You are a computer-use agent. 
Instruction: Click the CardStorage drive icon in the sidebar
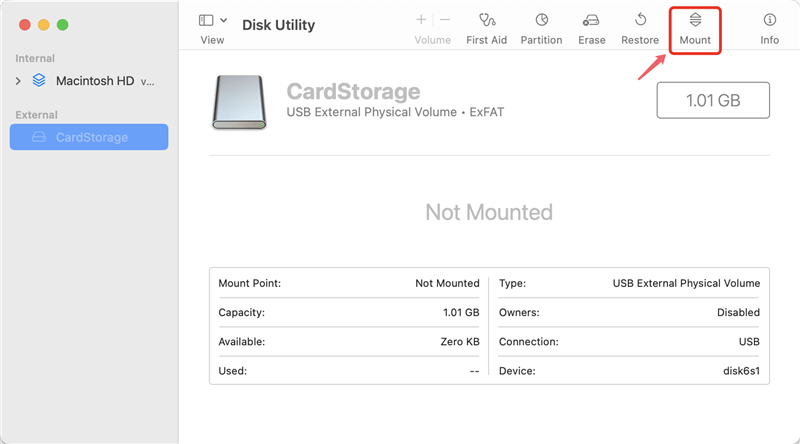pyautogui.click(x=39, y=137)
